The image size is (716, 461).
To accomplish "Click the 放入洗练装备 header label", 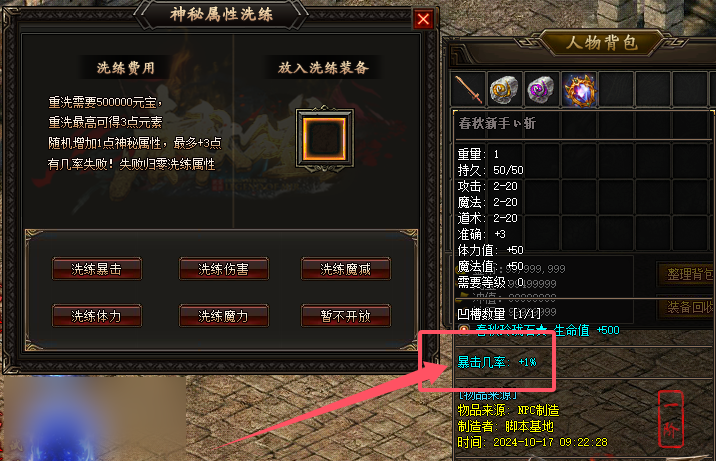I will (323, 68).
